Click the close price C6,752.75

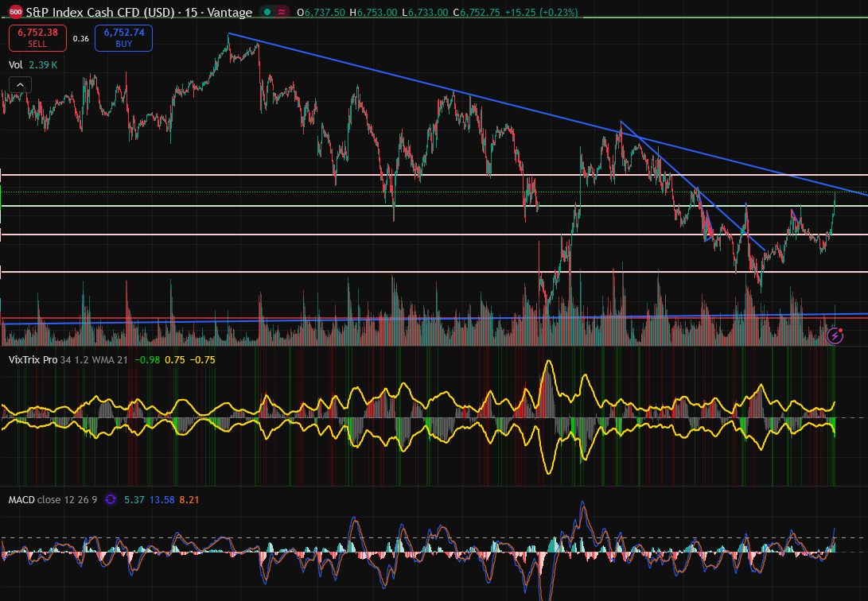coord(477,12)
